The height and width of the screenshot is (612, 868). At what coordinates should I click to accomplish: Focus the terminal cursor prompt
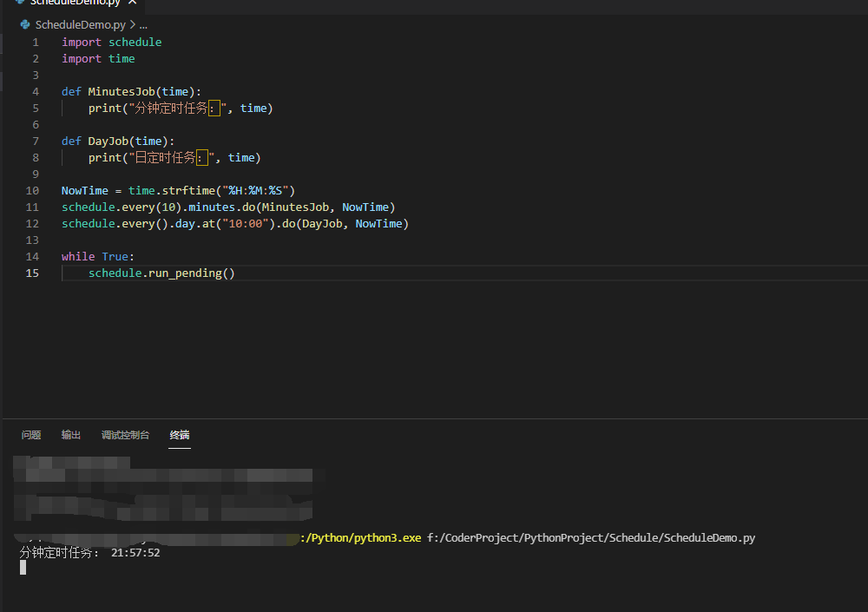coord(23,568)
